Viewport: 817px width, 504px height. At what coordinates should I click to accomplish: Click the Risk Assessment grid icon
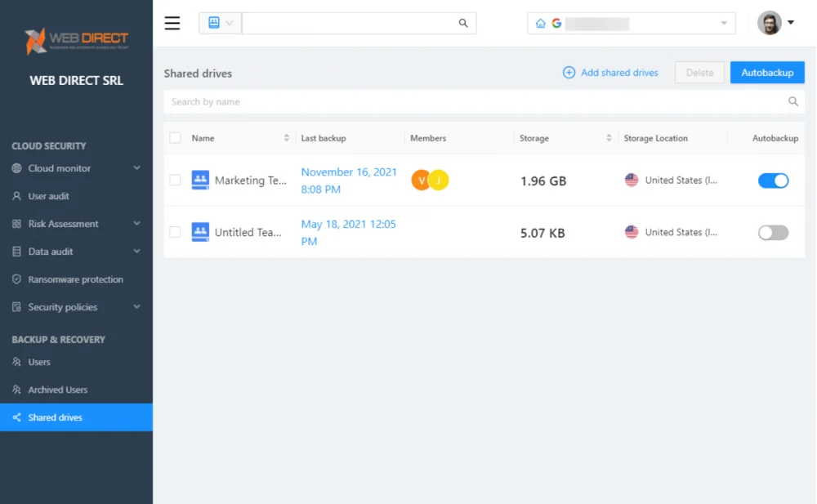(16, 224)
